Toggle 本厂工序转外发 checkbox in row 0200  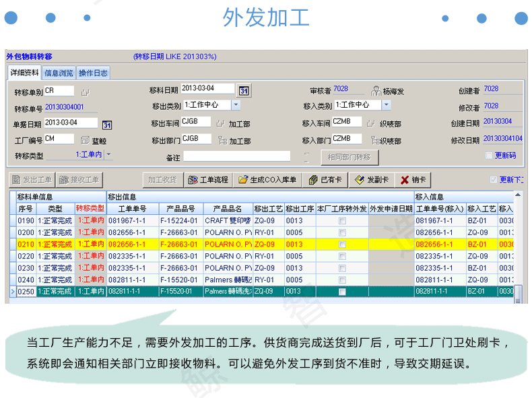(342, 233)
